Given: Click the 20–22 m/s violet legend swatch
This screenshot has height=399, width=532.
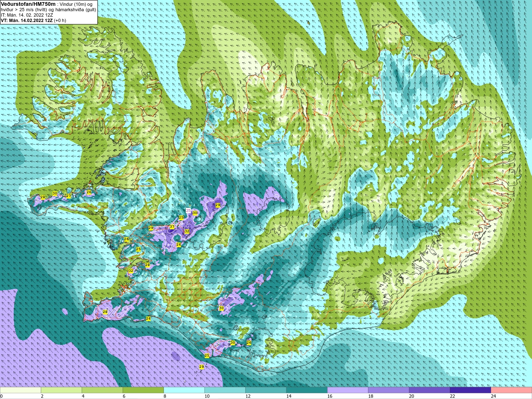Looking at the screenshot, I should coord(430,390).
